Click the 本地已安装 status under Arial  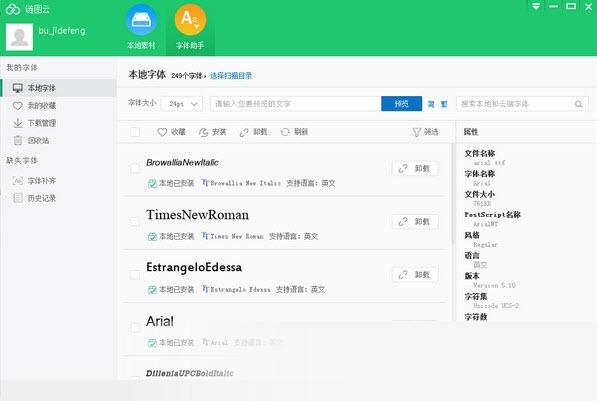point(171,343)
